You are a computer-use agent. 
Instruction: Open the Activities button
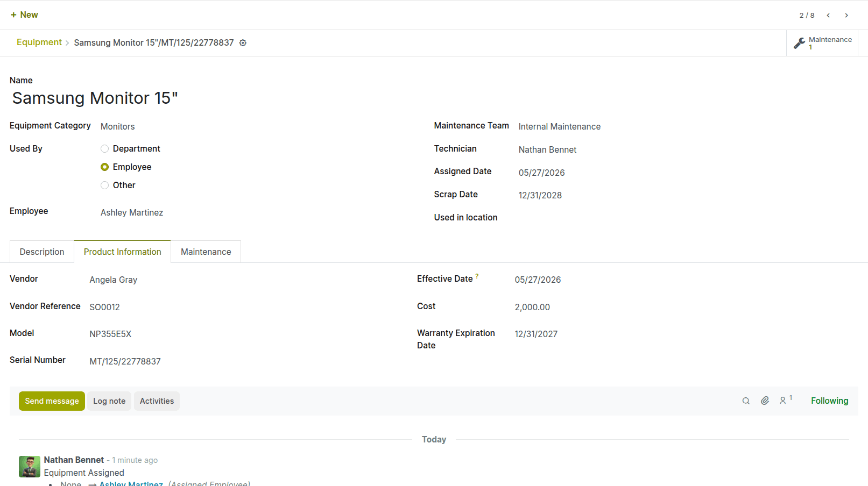[x=157, y=402]
